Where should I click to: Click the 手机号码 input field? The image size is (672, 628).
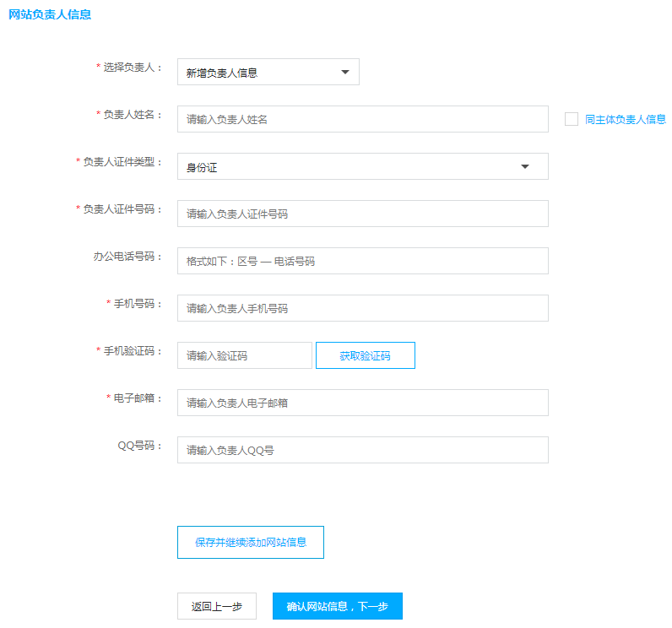pos(362,308)
